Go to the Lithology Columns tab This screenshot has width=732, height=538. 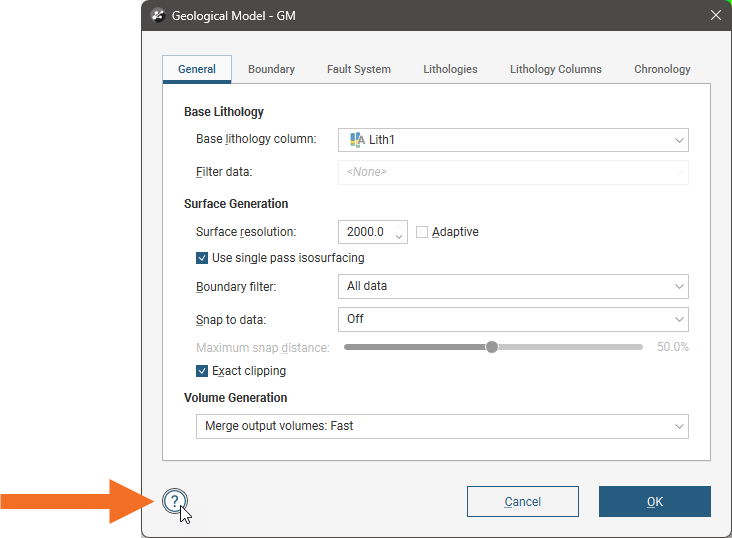pyautogui.click(x=555, y=69)
